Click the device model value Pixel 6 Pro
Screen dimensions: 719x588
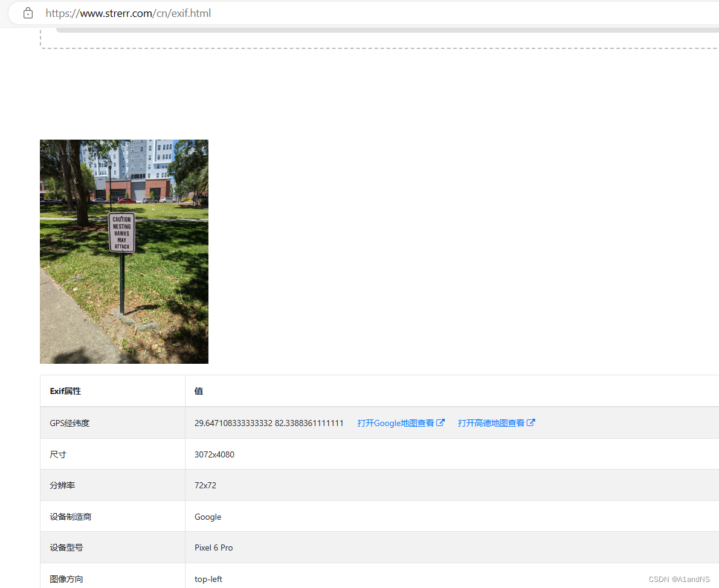(213, 548)
